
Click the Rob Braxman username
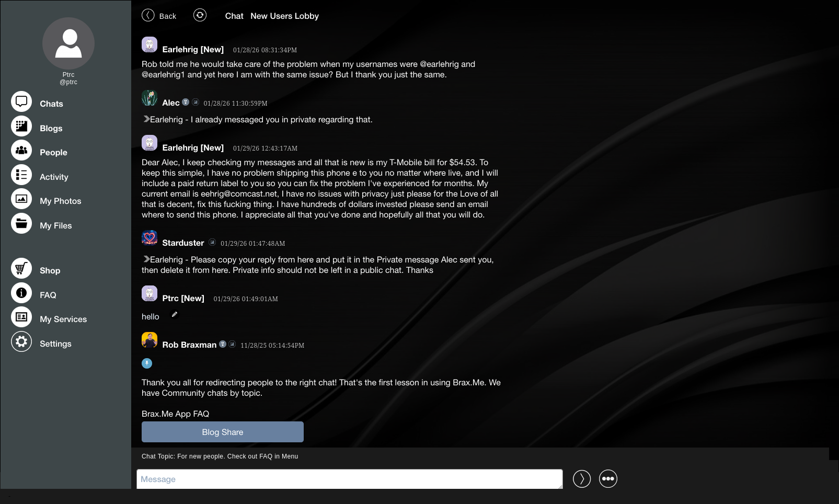189,345
